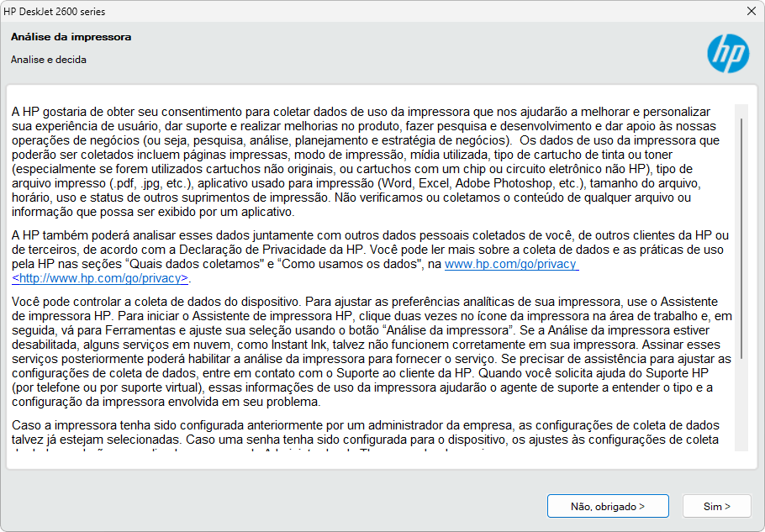Viewport: 765px width, 532px height.
Task: Decline with the "Não, obrigado >" button
Action: [607, 506]
